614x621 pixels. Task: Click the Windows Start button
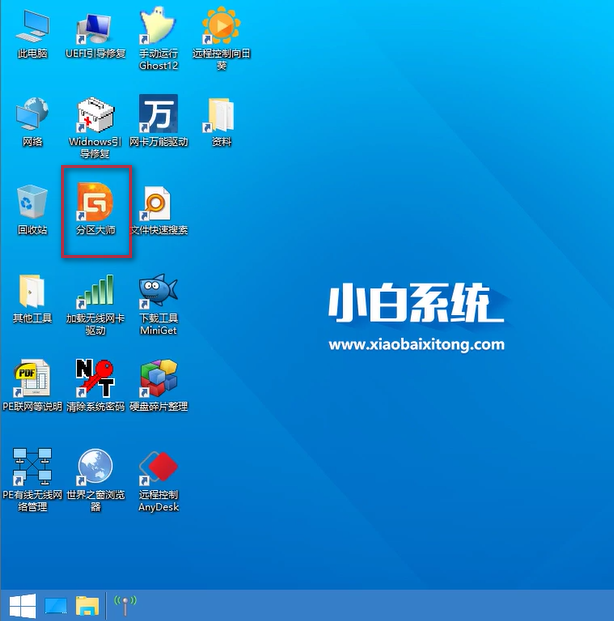[x=22, y=605]
